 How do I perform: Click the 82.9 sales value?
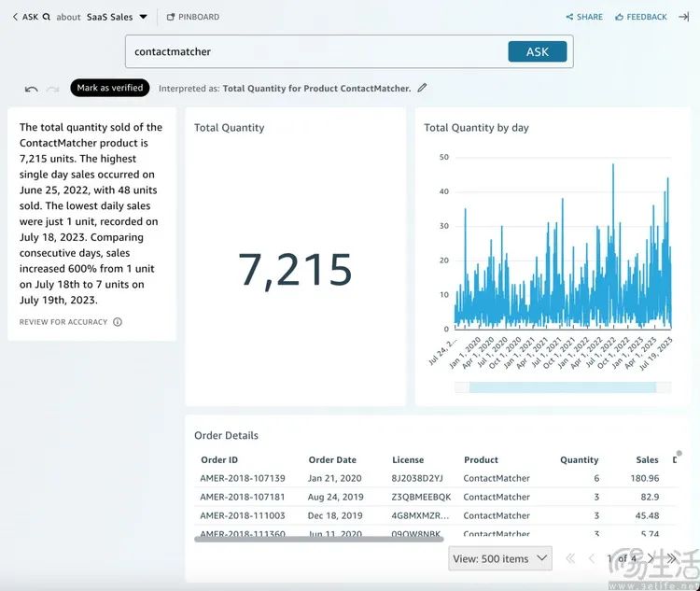coord(650,498)
